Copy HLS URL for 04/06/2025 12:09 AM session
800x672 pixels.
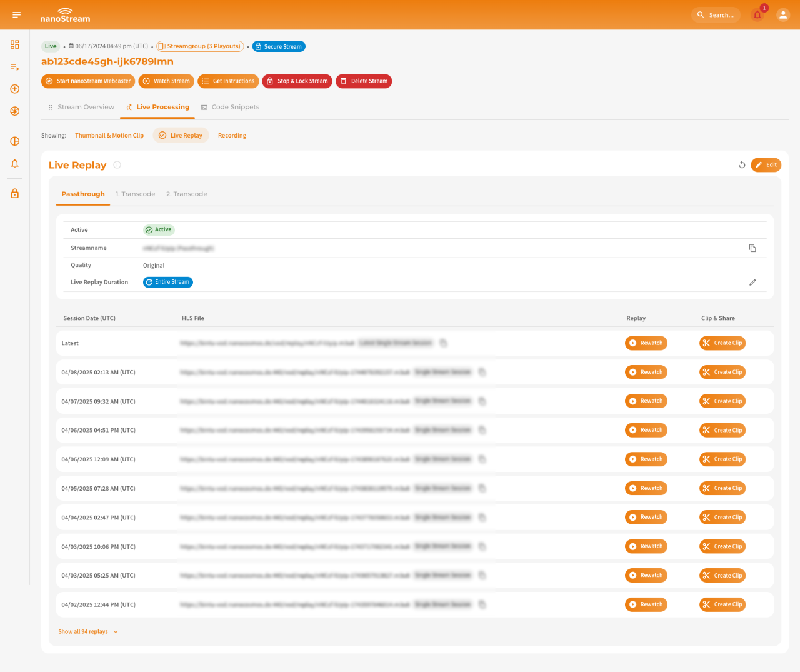click(482, 459)
